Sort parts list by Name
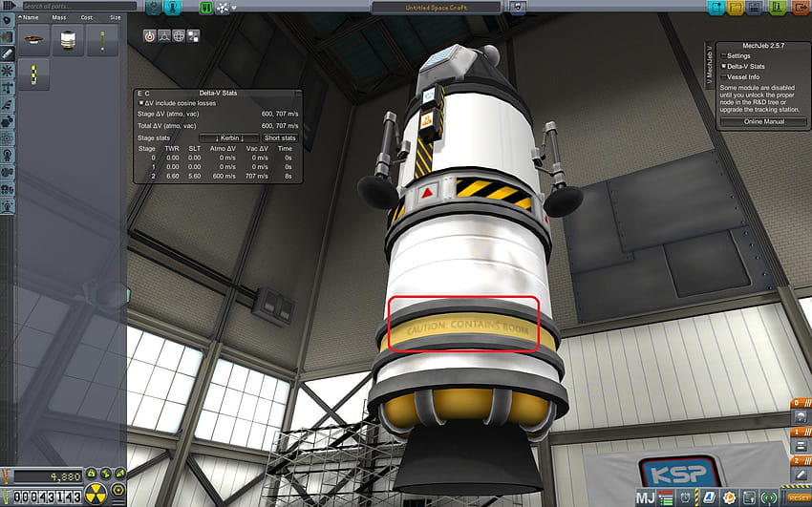This screenshot has width=812, height=507. (x=30, y=17)
